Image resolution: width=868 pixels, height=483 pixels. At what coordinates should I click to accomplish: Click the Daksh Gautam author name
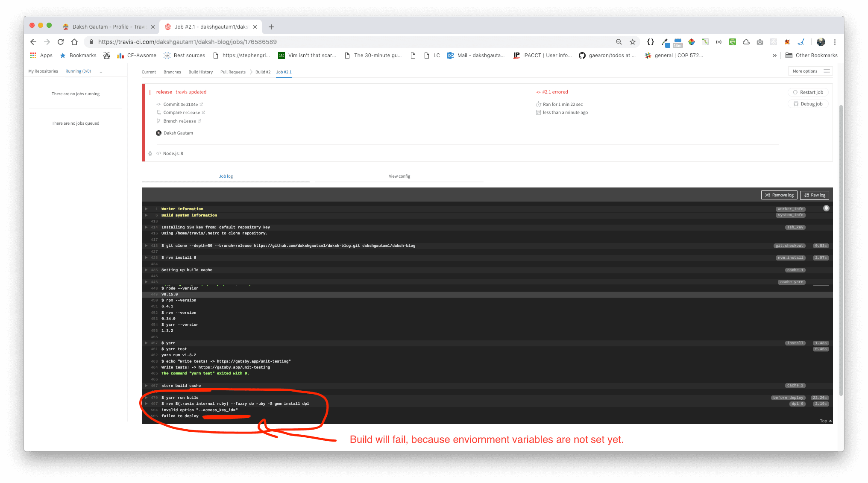[178, 133]
